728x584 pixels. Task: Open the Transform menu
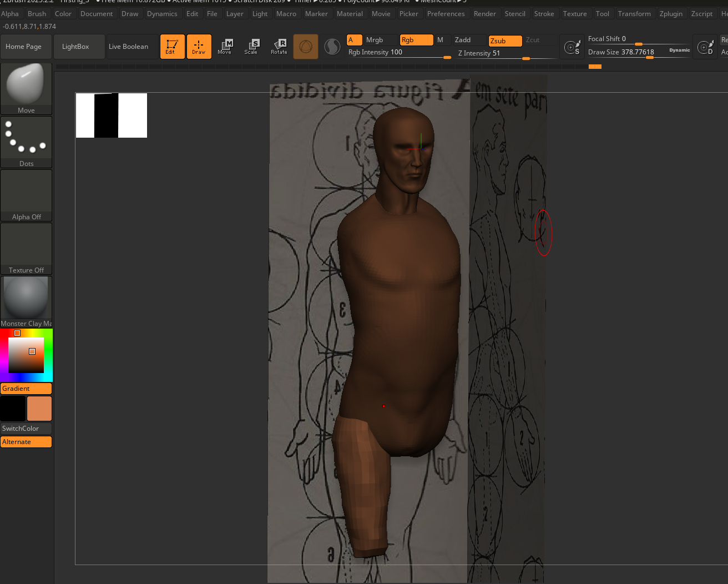(635, 14)
